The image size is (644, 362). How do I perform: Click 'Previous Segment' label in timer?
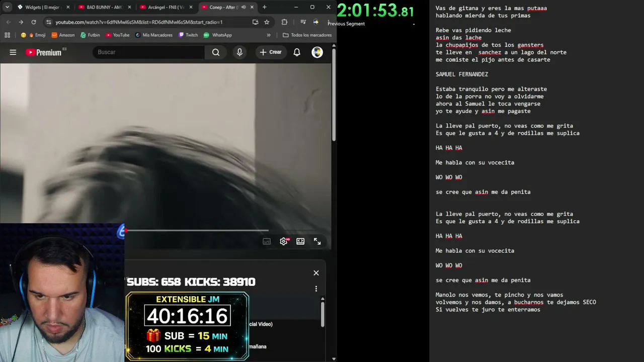346,24
